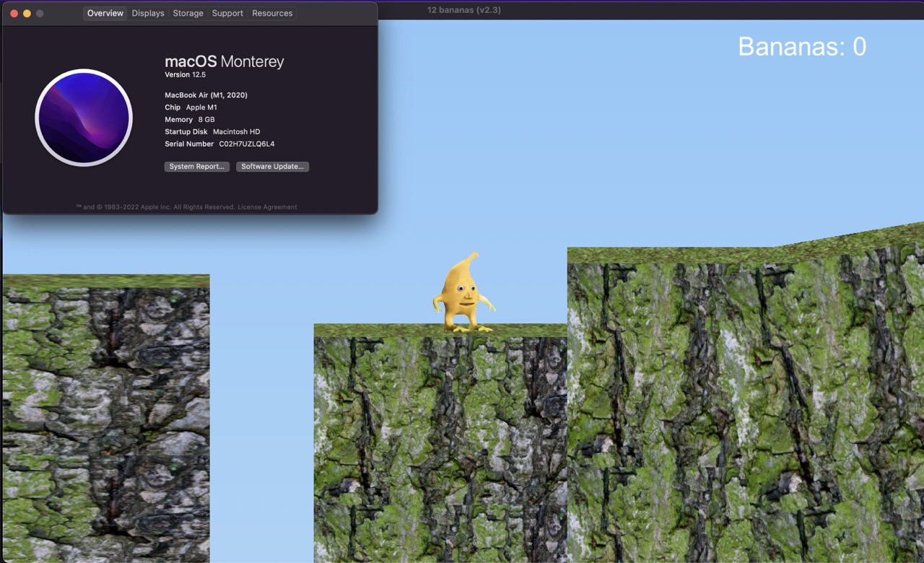The height and width of the screenshot is (563, 924).
Task: View the Resources tab
Action: point(271,13)
